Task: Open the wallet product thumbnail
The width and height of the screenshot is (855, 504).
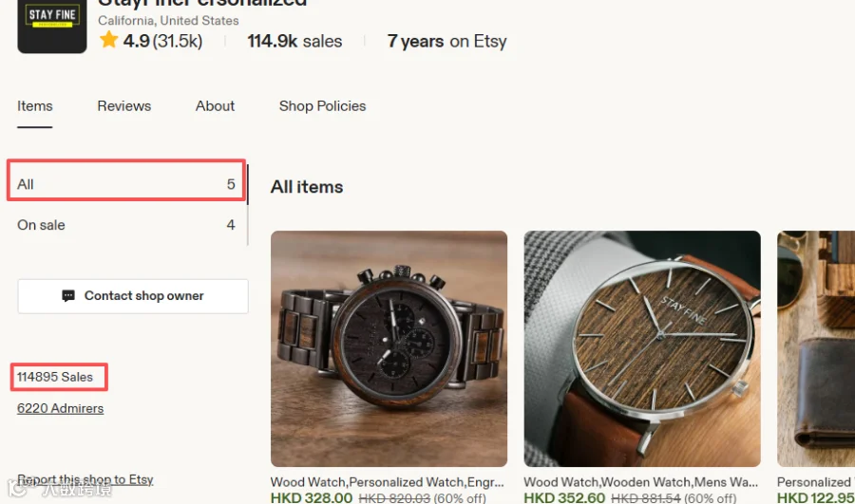Action: pyautogui.click(x=816, y=348)
